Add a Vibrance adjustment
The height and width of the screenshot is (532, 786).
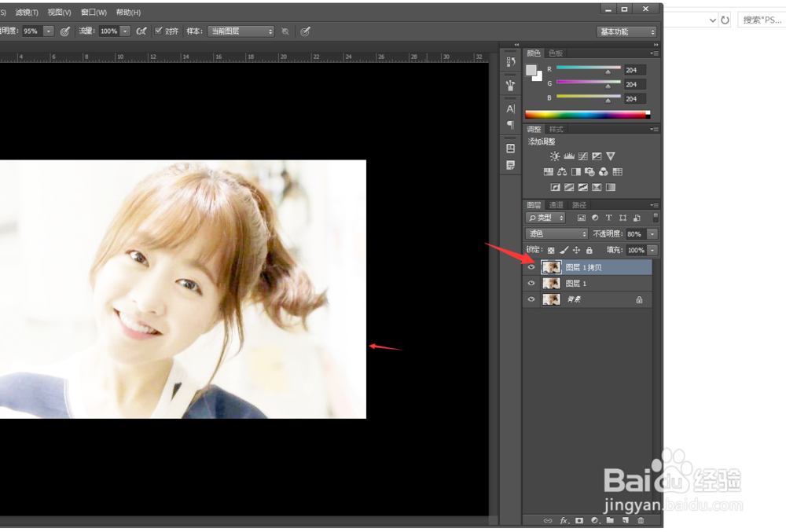[x=611, y=156]
